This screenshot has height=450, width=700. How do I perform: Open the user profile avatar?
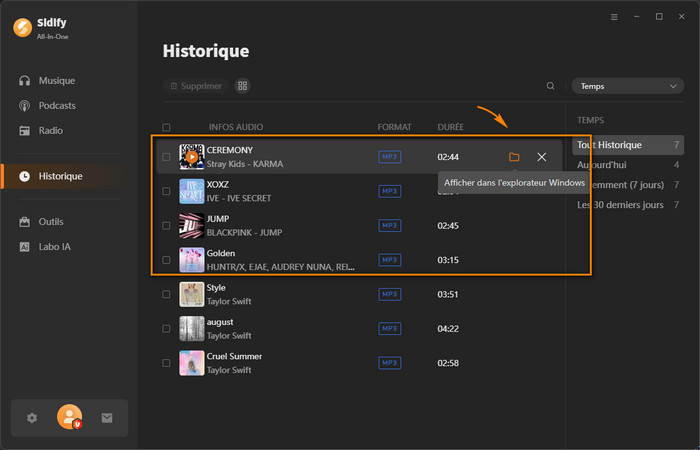pyautogui.click(x=69, y=418)
